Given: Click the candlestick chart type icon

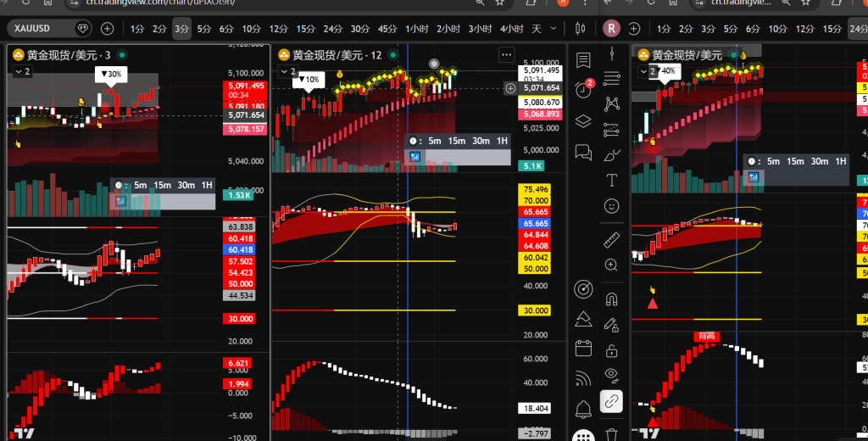Looking at the screenshot, I should [x=581, y=28].
